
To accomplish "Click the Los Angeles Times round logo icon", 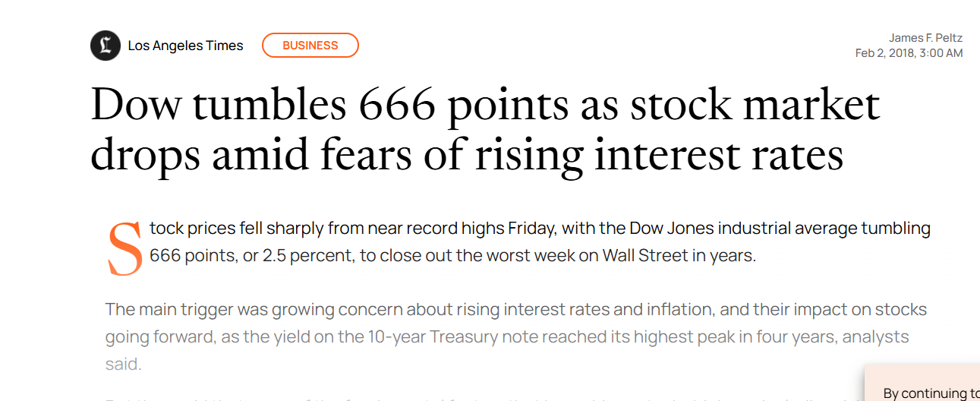I will point(106,46).
